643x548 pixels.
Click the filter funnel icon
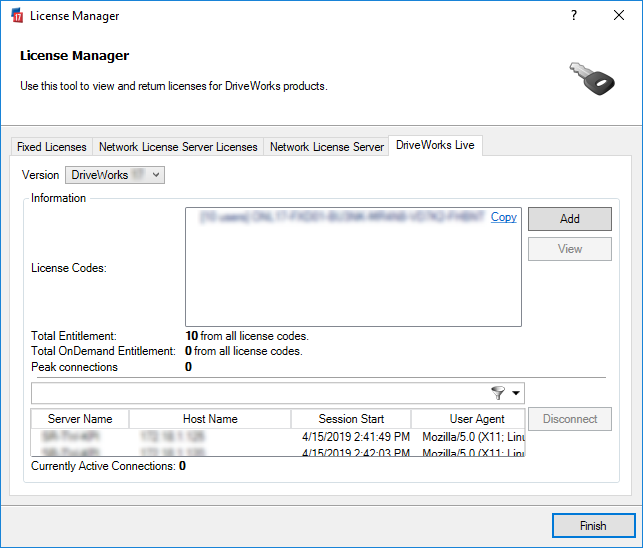(x=499, y=393)
